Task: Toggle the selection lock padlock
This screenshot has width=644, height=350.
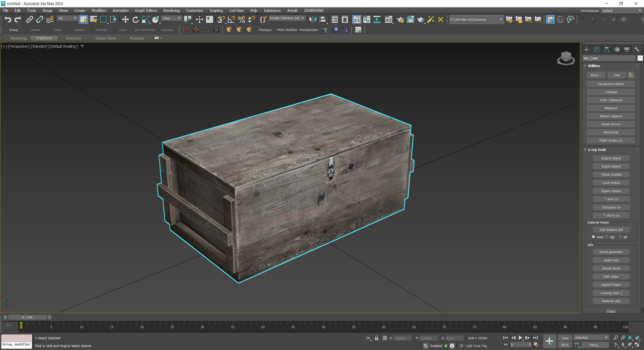Action: coord(376,338)
